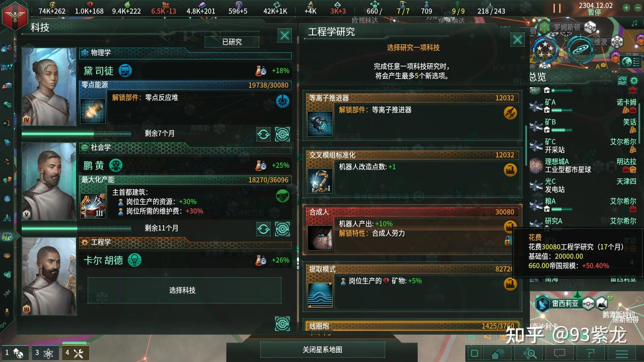The image size is (644, 362).
Task: Click the close galaxy map button
Action: coord(322,350)
